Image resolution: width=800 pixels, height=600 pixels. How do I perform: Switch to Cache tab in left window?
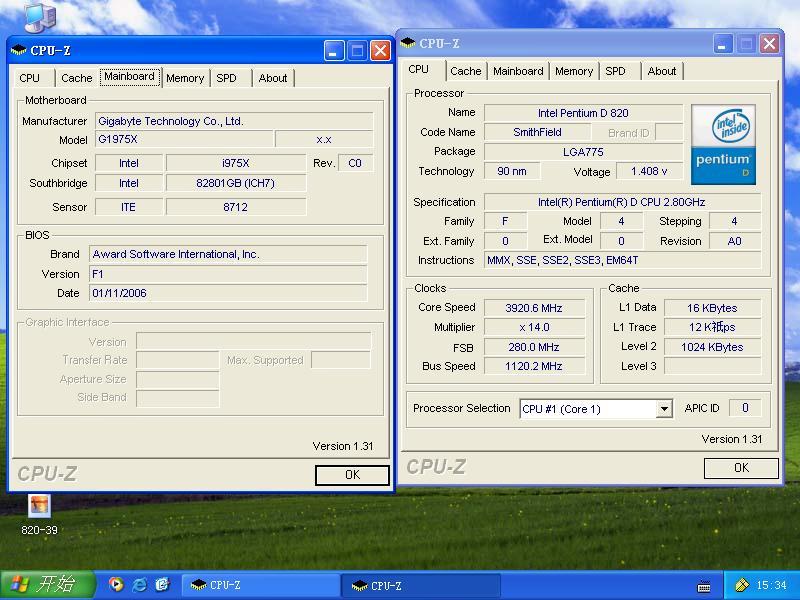click(77, 78)
